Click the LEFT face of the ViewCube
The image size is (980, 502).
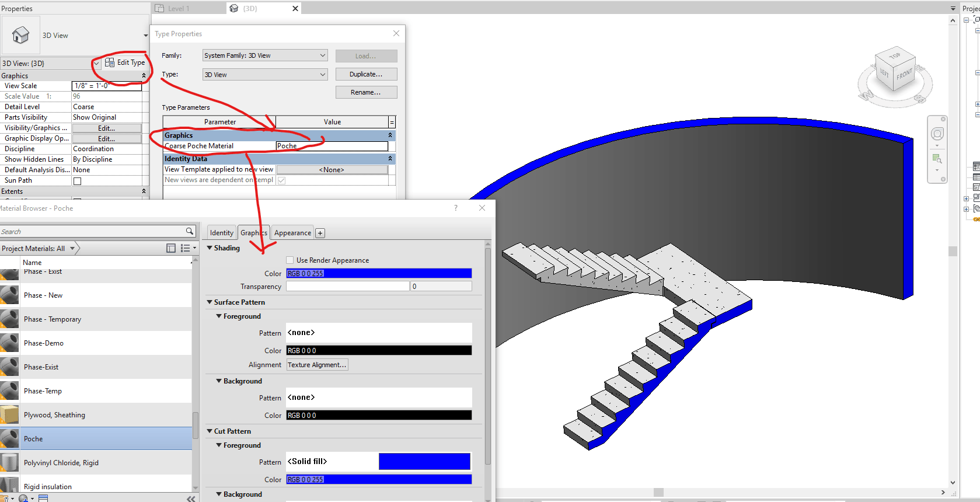coord(884,73)
